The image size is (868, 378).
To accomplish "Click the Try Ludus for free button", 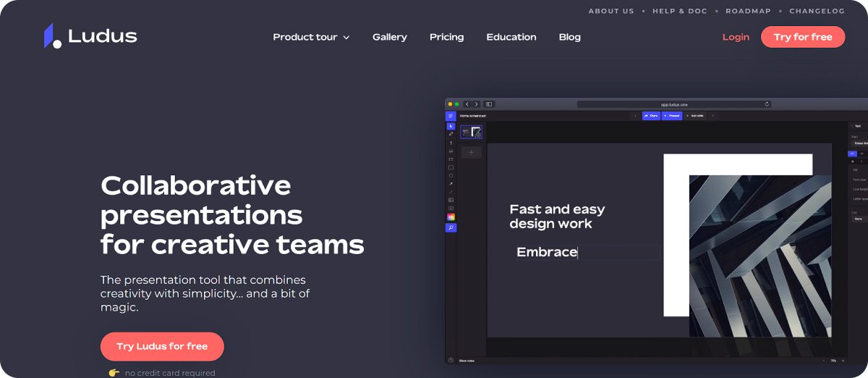I will [x=162, y=346].
